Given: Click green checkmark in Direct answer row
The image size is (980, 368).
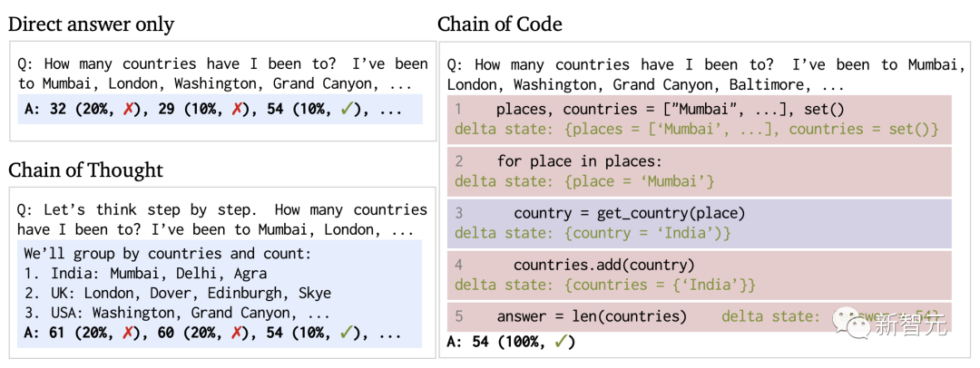Looking at the screenshot, I should pos(347,109).
